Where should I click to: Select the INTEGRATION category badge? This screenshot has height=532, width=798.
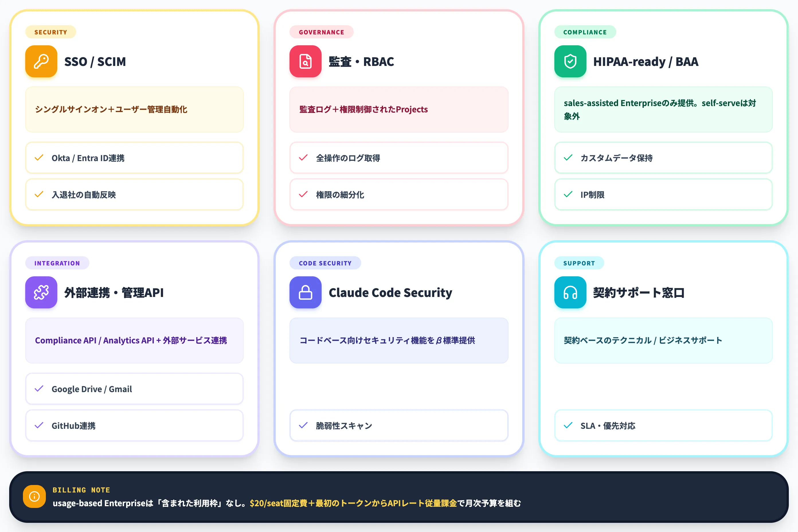[57, 263]
